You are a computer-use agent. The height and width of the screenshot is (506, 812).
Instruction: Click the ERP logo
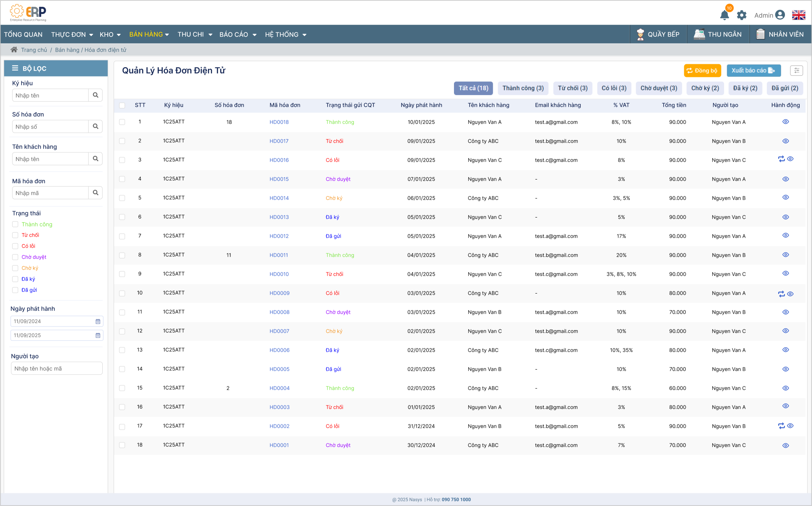click(x=28, y=13)
